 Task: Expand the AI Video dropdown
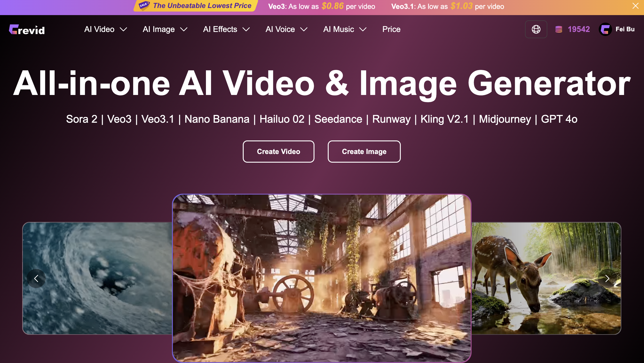click(x=105, y=29)
